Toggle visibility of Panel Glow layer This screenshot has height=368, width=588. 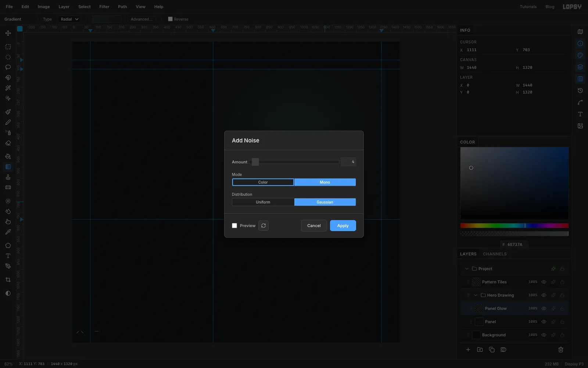coord(544,308)
